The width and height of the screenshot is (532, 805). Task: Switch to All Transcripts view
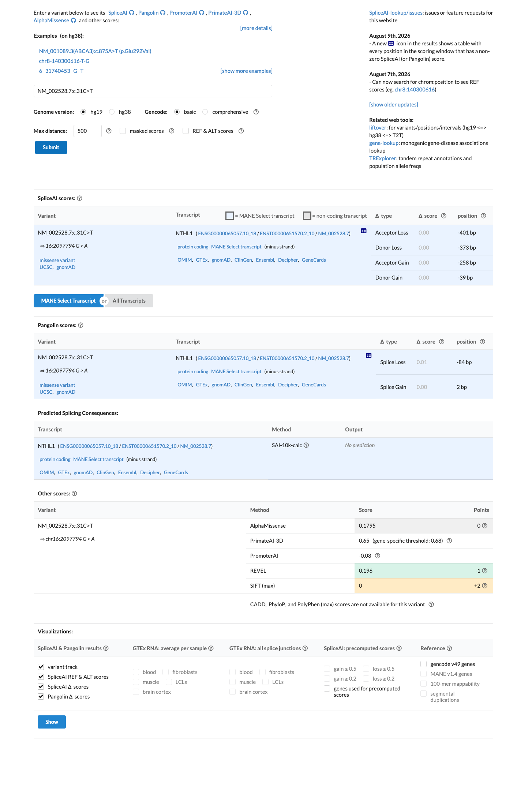pyautogui.click(x=129, y=301)
